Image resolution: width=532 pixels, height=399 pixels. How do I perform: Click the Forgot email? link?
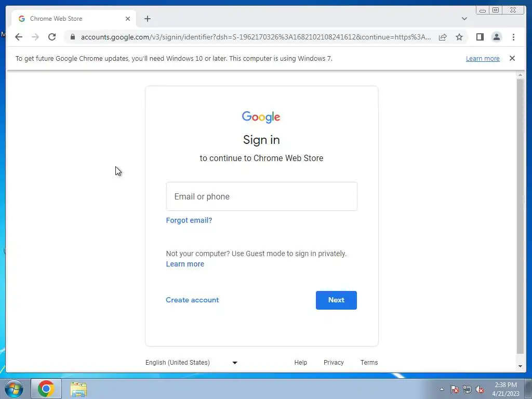tap(189, 220)
